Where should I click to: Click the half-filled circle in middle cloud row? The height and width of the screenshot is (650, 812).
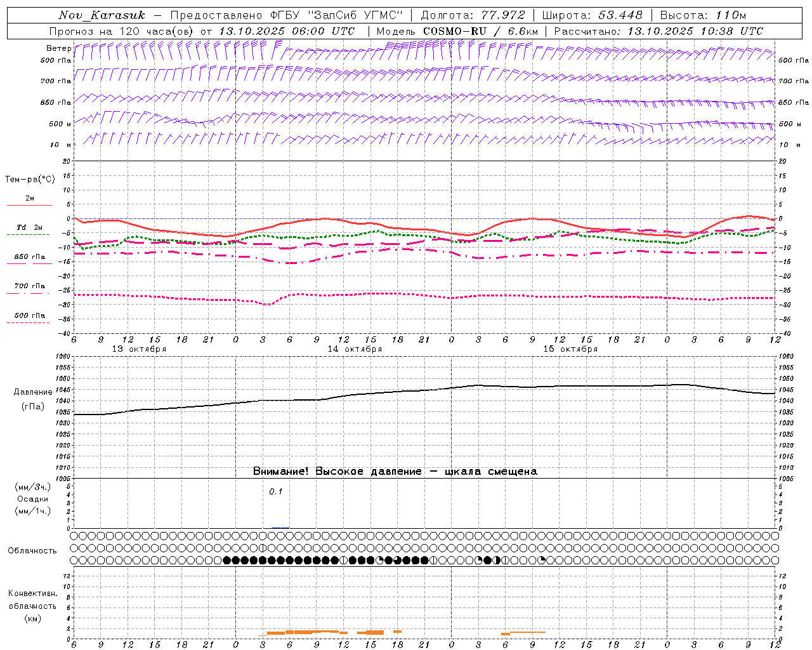(263, 548)
